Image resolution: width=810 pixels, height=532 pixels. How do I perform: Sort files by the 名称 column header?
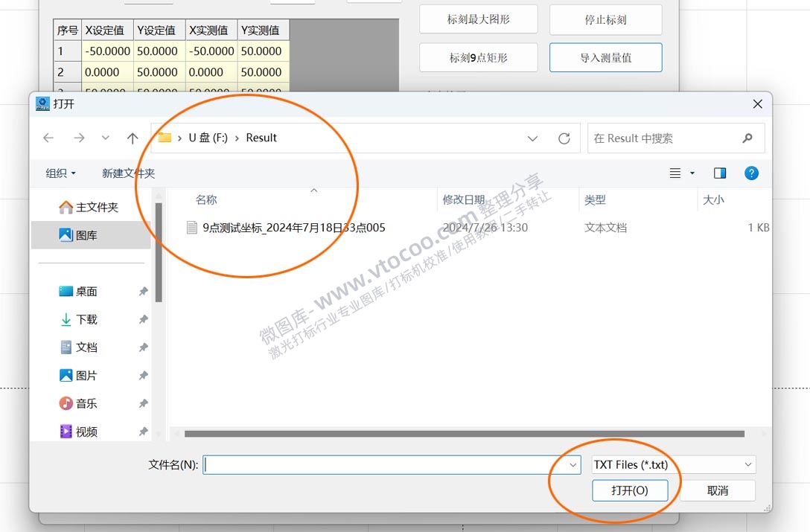pyautogui.click(x=205, y=199)
